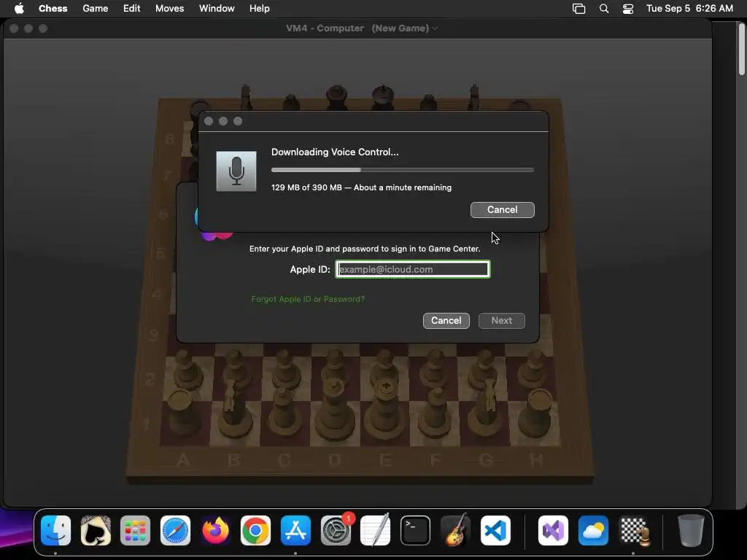Click the microphone icon in download dialog

pos(236,171)
